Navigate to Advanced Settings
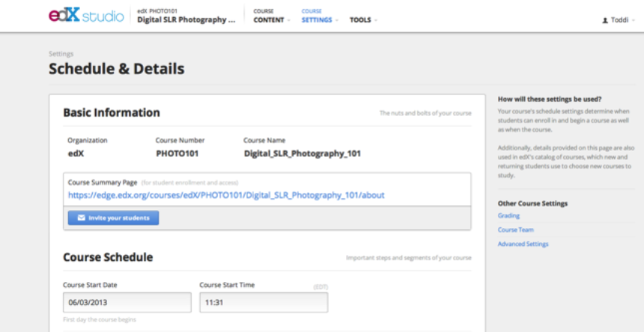 (523, 244)
